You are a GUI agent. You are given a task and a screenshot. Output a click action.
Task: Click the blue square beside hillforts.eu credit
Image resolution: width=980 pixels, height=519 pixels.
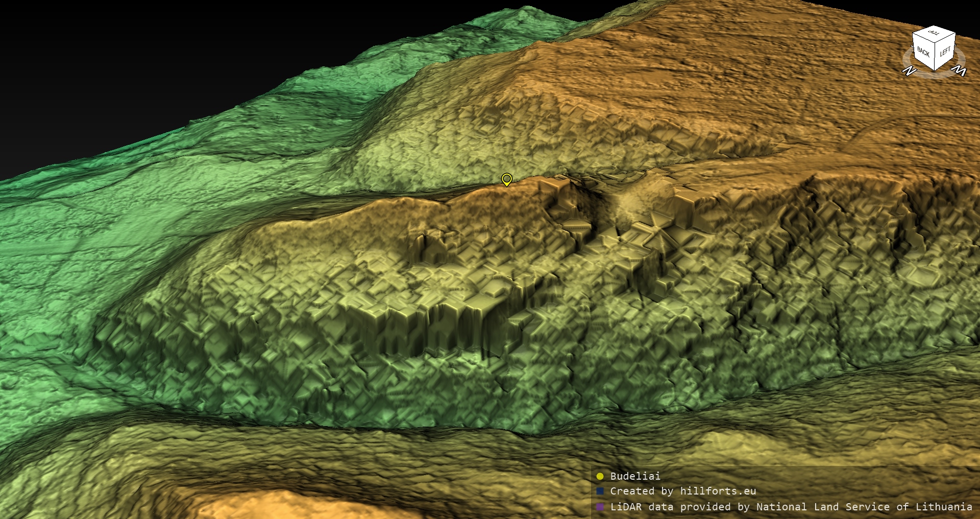pos(600,491)
